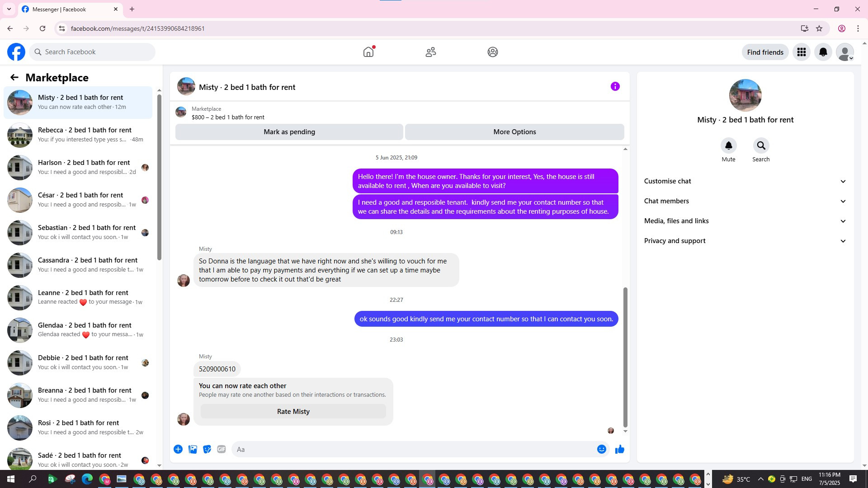Viewport: 868px width, 488px height.
Task: Open more actions with blue plus icon
Action: point(178,449)
